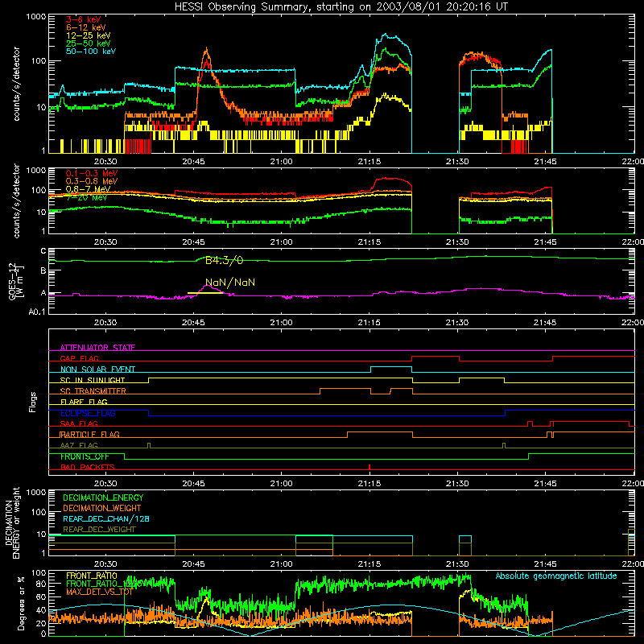
Task: Select the 3-6 keV legend label
Action: pos(83,19)
